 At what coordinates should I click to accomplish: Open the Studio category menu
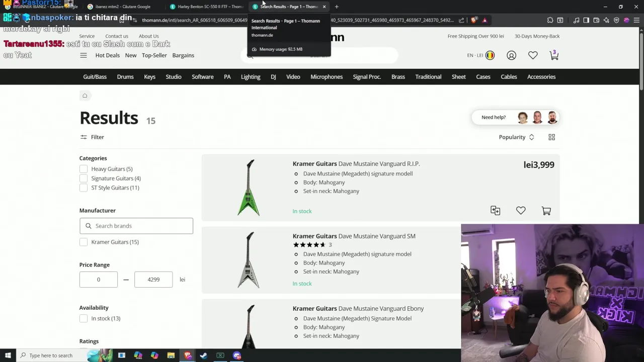point(174,77)
